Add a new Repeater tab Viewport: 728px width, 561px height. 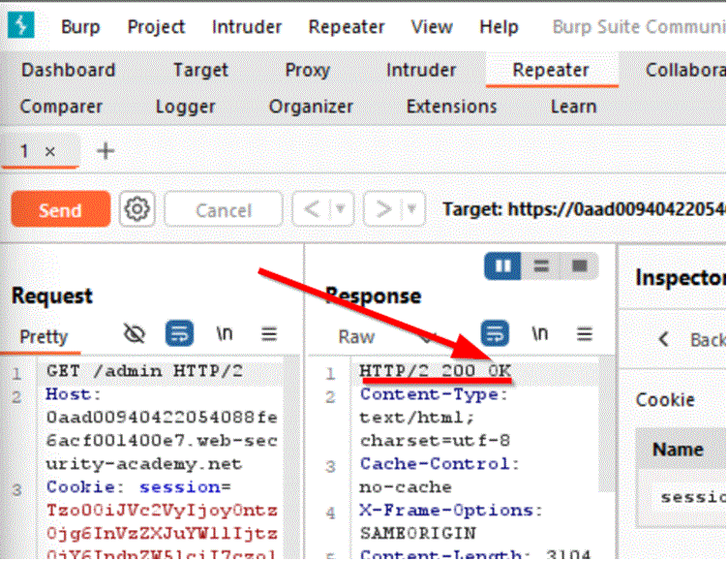coord(106,151)
